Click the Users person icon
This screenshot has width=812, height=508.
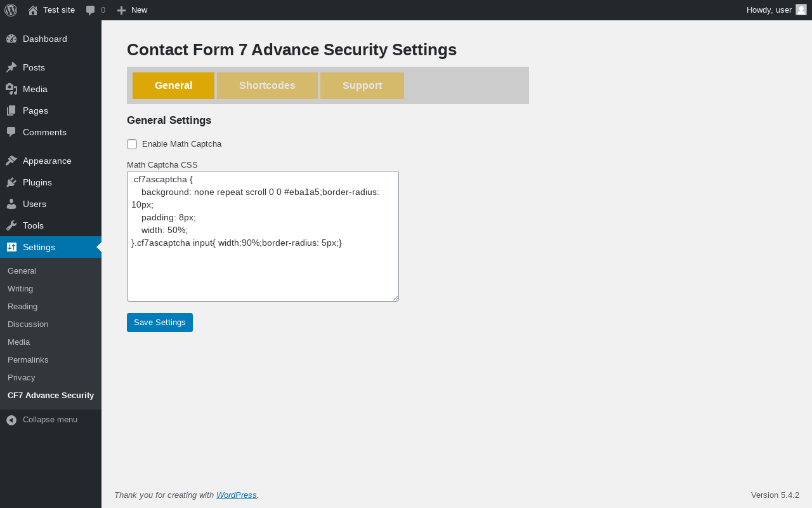click(11, 204)
